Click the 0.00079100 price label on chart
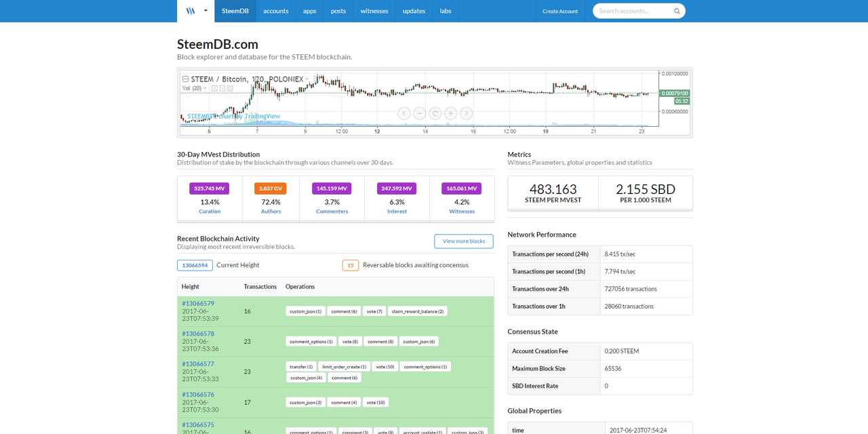This screenshot has height=434, width=868. (675, 93)
